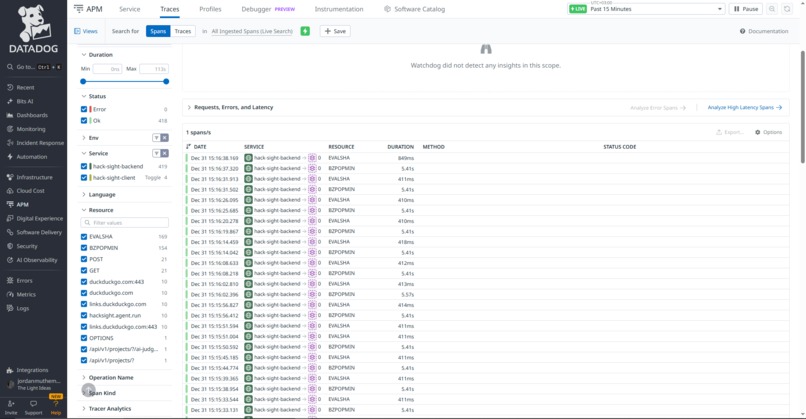This screenshot has width=806, height=419.
Task: Open the Documentation link
Action: 764,31
